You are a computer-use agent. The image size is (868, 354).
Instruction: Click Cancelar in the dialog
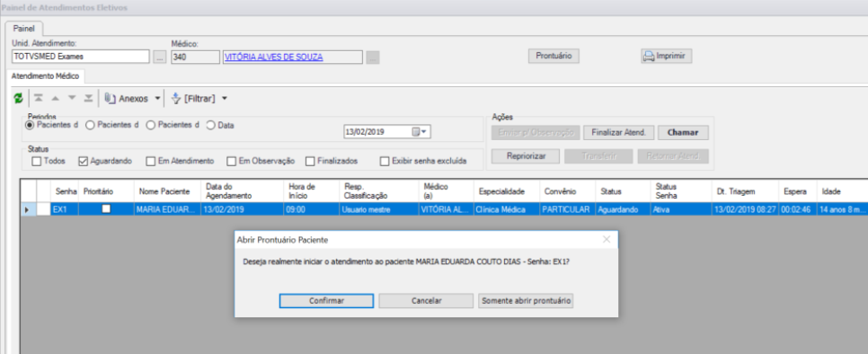pos(426,301)
